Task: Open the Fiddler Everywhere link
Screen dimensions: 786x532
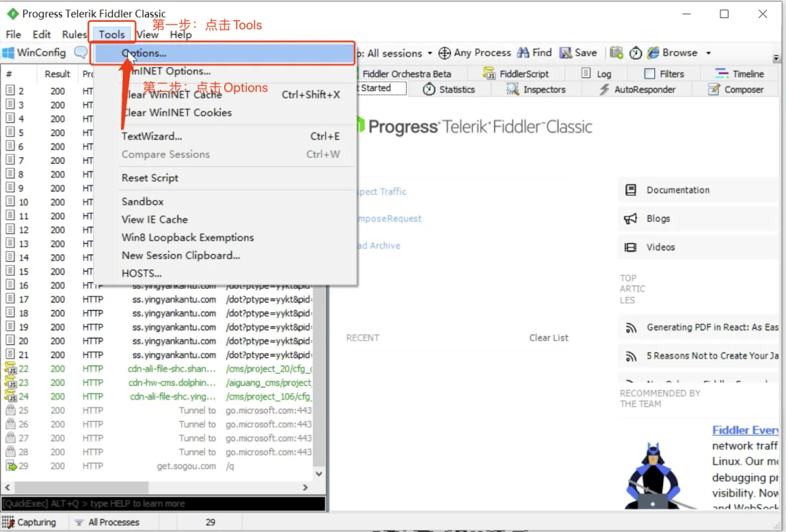Action: [x=745, y=429]
